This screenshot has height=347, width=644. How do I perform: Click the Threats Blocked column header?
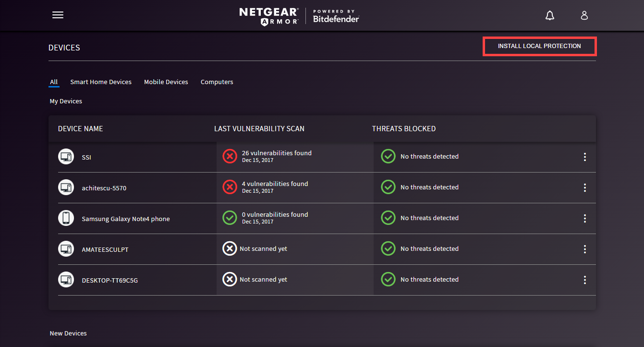[404, 129]
